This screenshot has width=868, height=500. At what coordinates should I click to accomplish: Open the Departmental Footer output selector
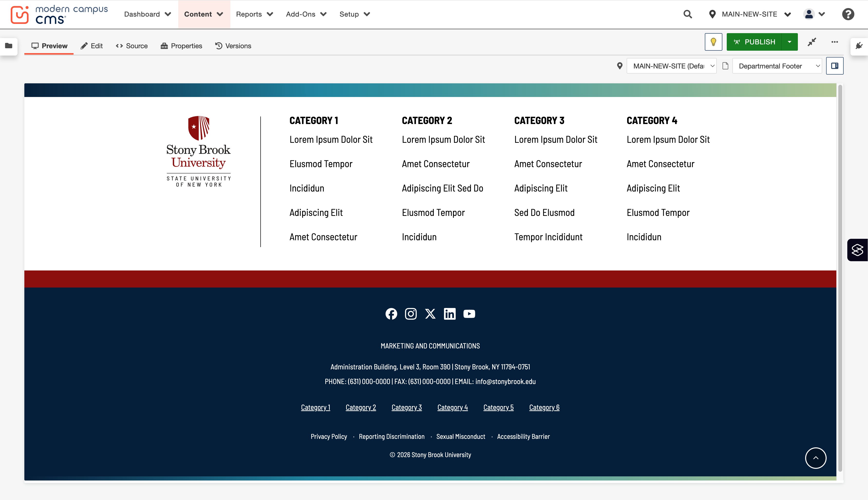coord(777,66)
